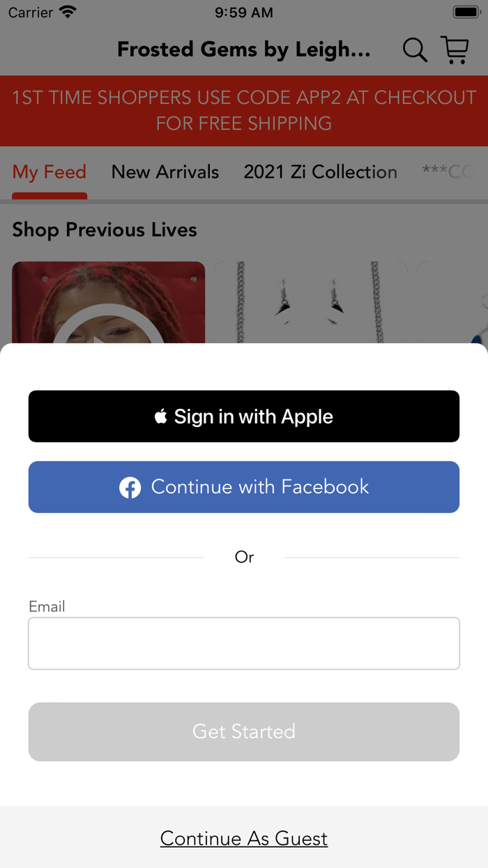
Task: Play the previous live video
Action: coord(108,328)
